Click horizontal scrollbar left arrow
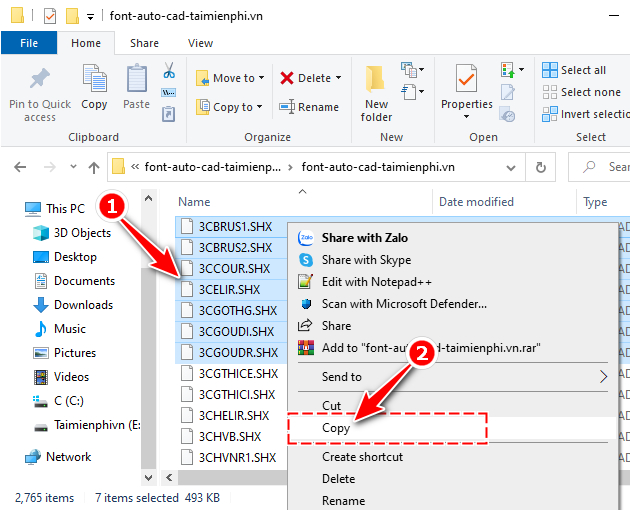 tap(169, 477)
